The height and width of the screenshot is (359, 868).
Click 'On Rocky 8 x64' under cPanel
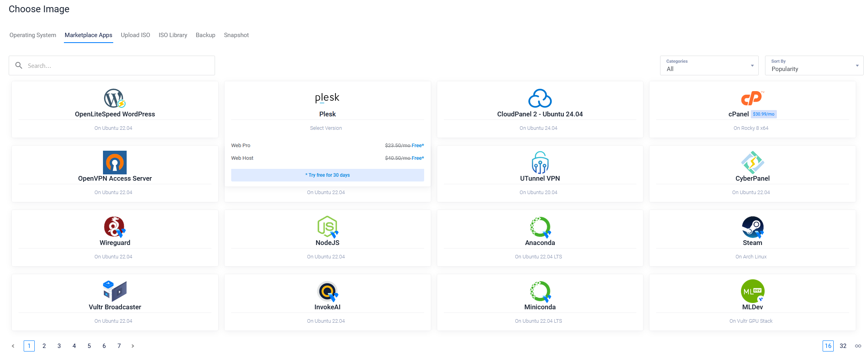[751, 128]
